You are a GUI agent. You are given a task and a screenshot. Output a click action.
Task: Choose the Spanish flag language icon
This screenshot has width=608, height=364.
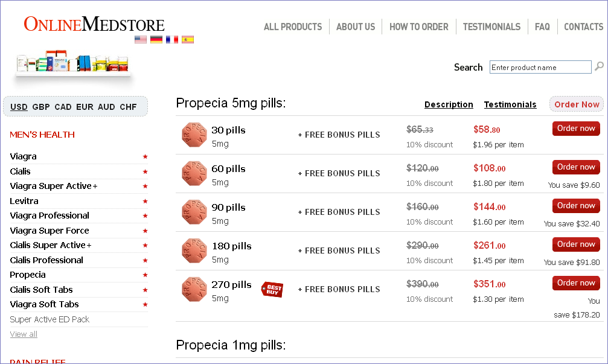pyautogui.click(x=188, y=40)
